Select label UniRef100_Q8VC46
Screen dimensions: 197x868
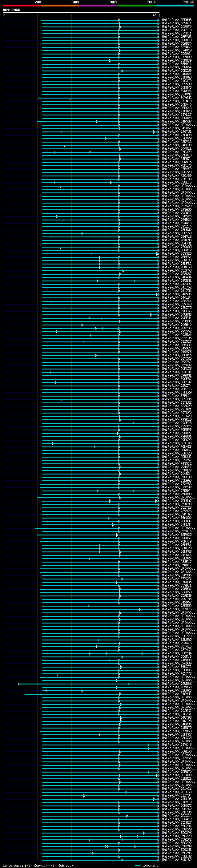[177, 745]
